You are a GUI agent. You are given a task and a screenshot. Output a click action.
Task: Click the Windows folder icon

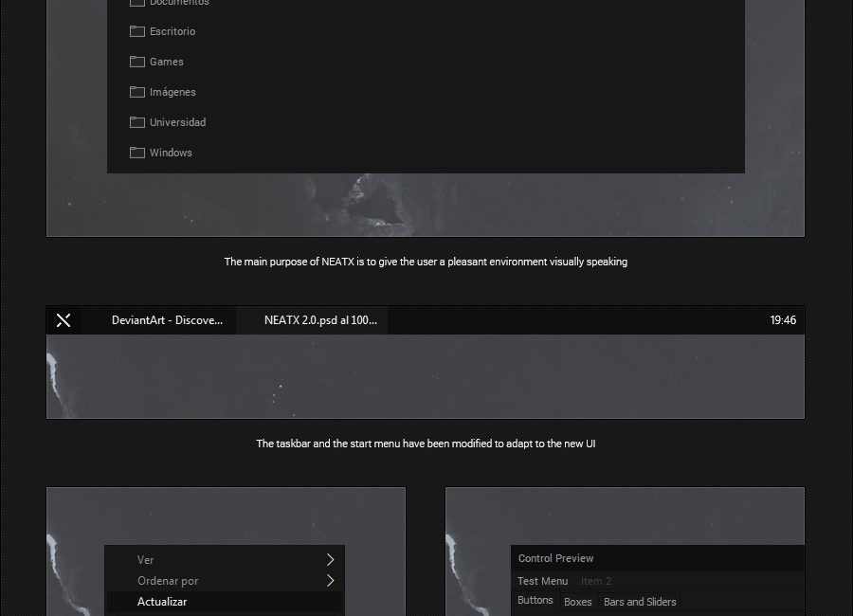pos(137,153)
